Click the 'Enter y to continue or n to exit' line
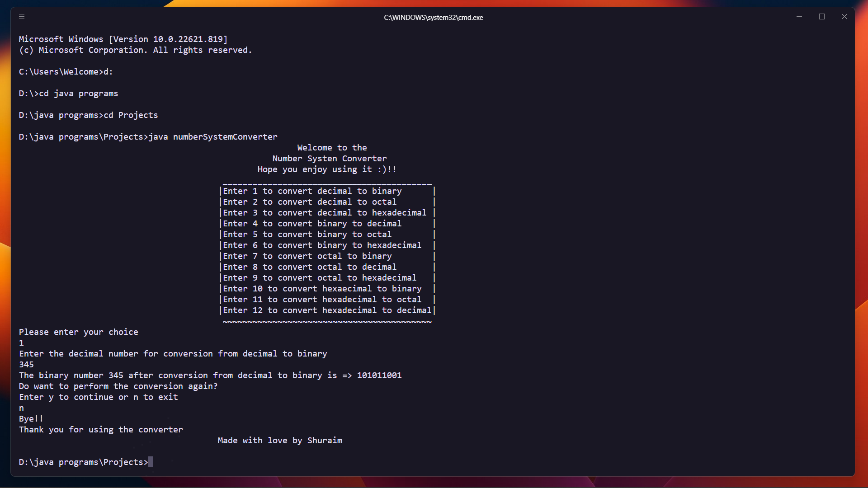Screen dimensions: 868x488 pyautogui.click(x=98, y=397)
